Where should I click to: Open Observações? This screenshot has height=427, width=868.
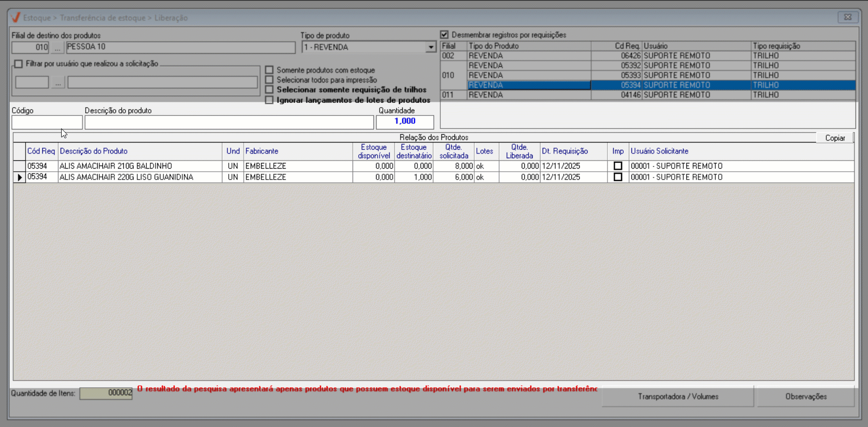coord(806,396)
